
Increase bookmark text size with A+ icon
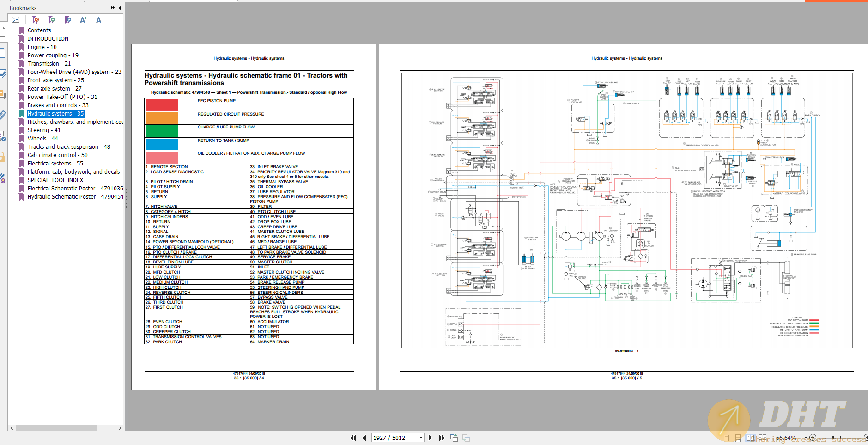[83, 20]
